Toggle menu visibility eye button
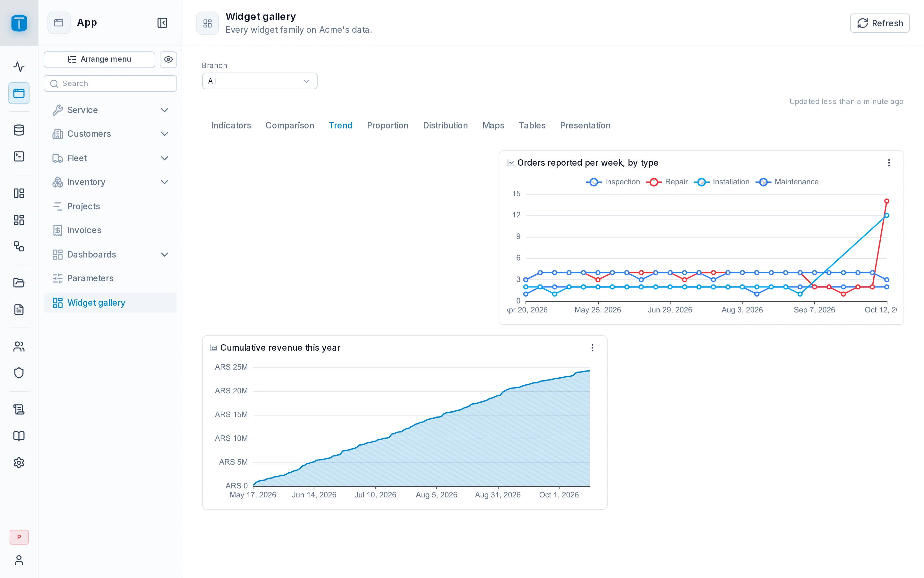Viewport: 924px width, 578px height. (168, 59)
